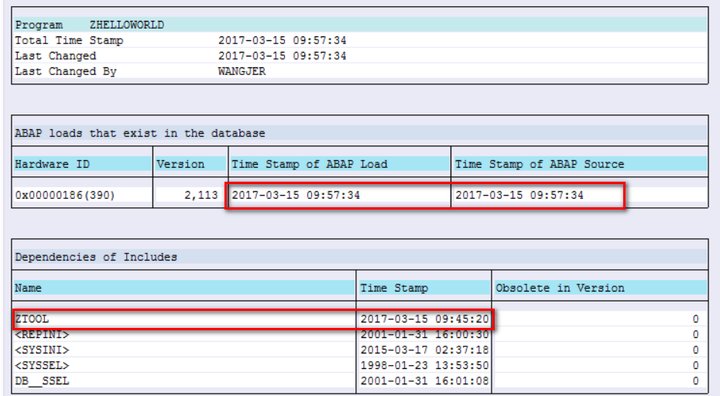Click the WANGJER user name
Image resolution: width=720 pixels, height=396 pixels.
pos(242,72)
